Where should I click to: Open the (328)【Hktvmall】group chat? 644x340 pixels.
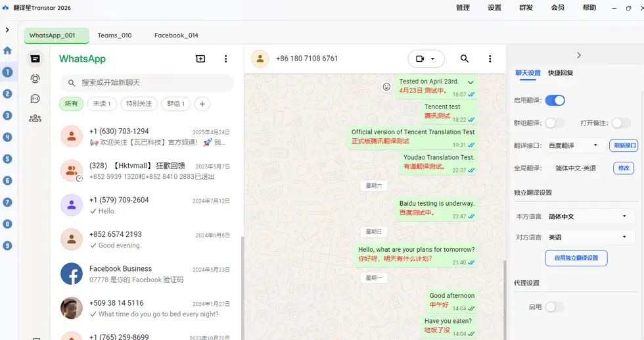pos(146,171)
